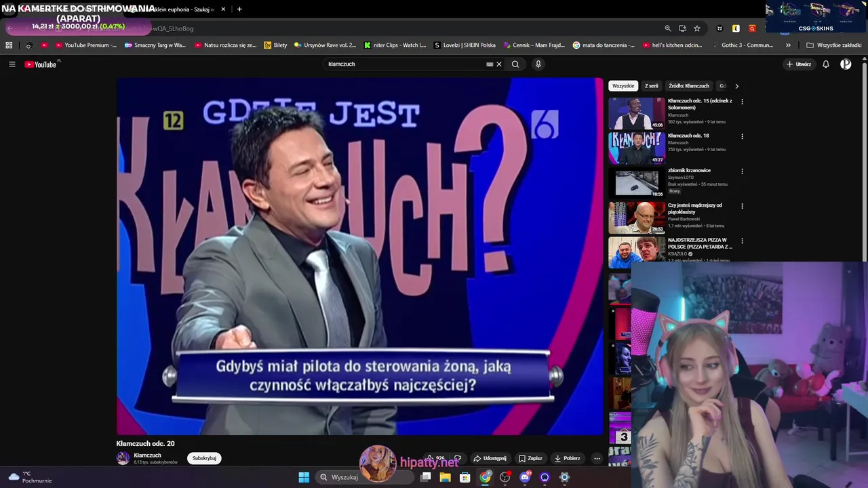
Task: Open more options for zbiornik krzanowice
Action: [742, 171]
